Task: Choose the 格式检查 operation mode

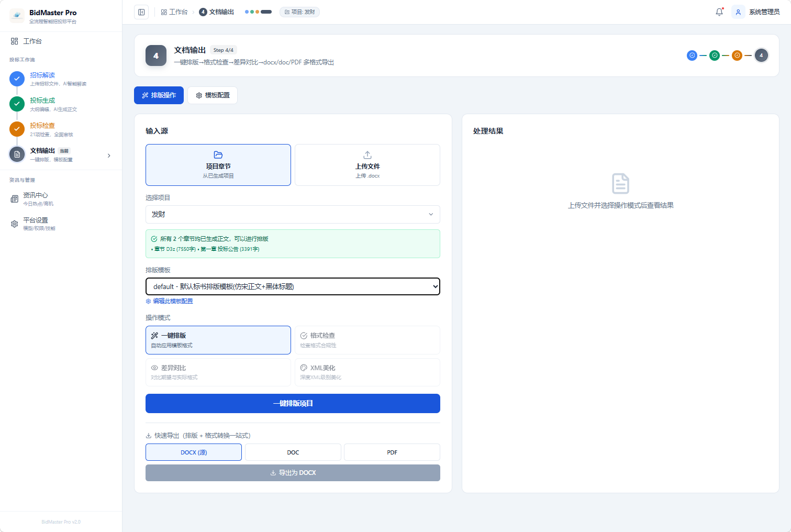Action: pos(367,340)
